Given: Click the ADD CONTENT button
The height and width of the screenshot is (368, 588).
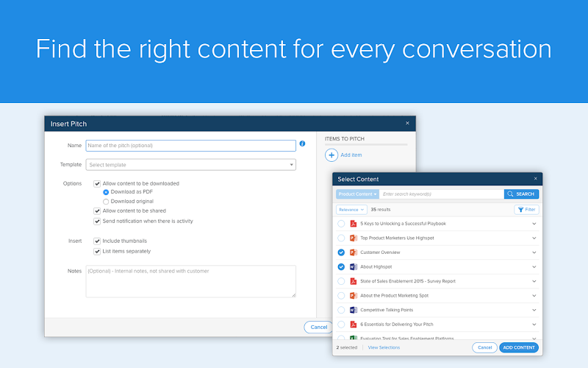Looking at the screenshot, I should (x=519, y=347).
